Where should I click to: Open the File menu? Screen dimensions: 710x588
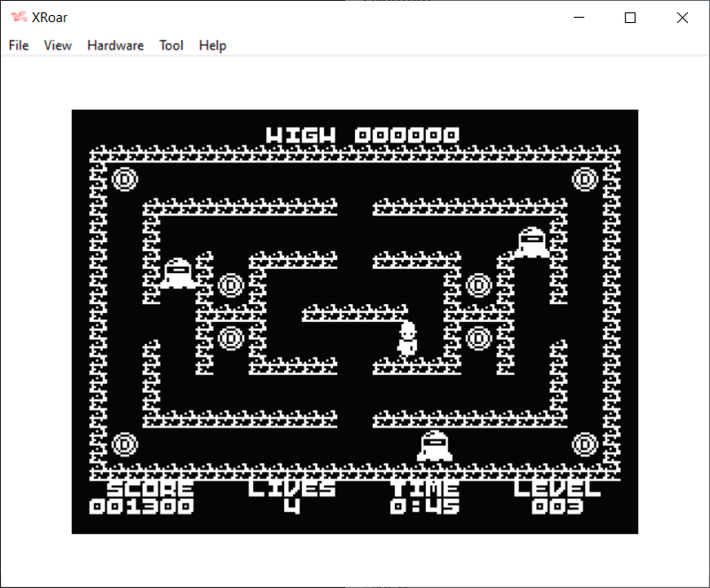tap(19, 45)
